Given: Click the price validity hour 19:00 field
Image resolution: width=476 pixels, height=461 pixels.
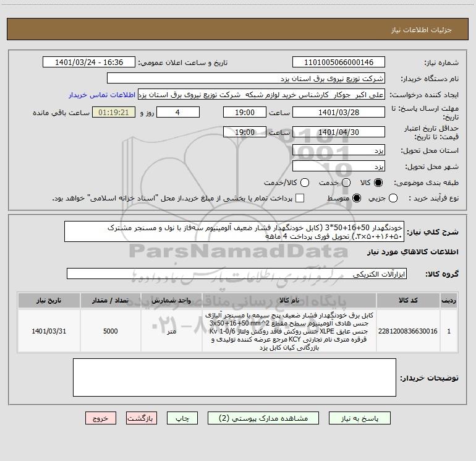Looking at the screenshot, I should pyautogui.click(x=245, y=132).
